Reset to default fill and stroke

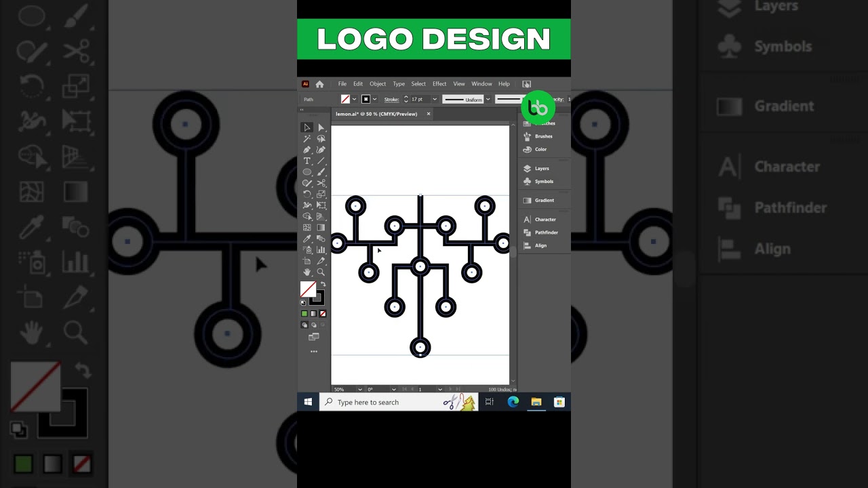[x=302, y=302]
